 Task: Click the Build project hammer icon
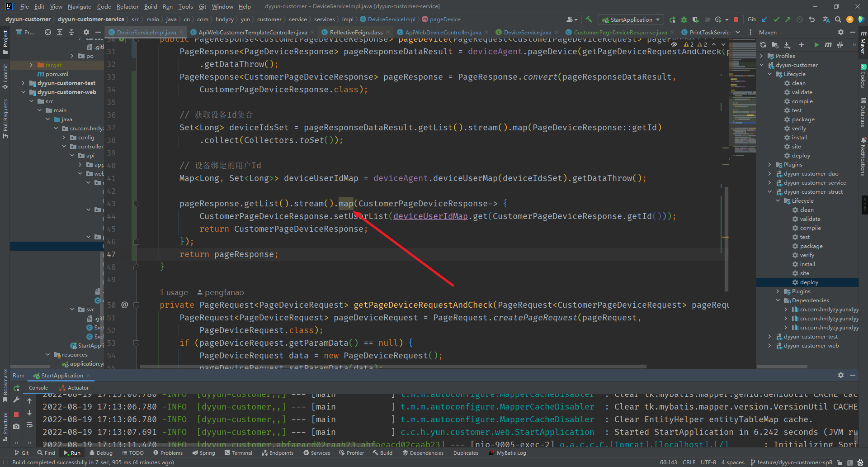tap(589, 19)
